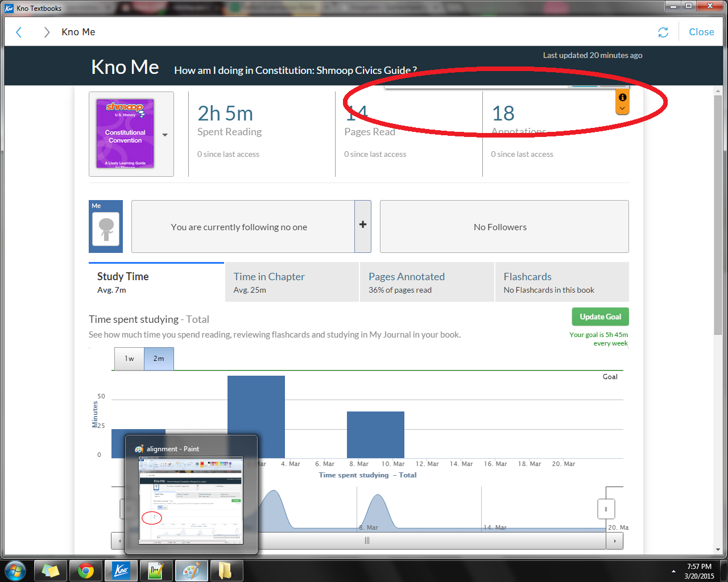Add someone to follow with the plus button
This screenshot has width=728, height=582.
click(x=363, y=226)
